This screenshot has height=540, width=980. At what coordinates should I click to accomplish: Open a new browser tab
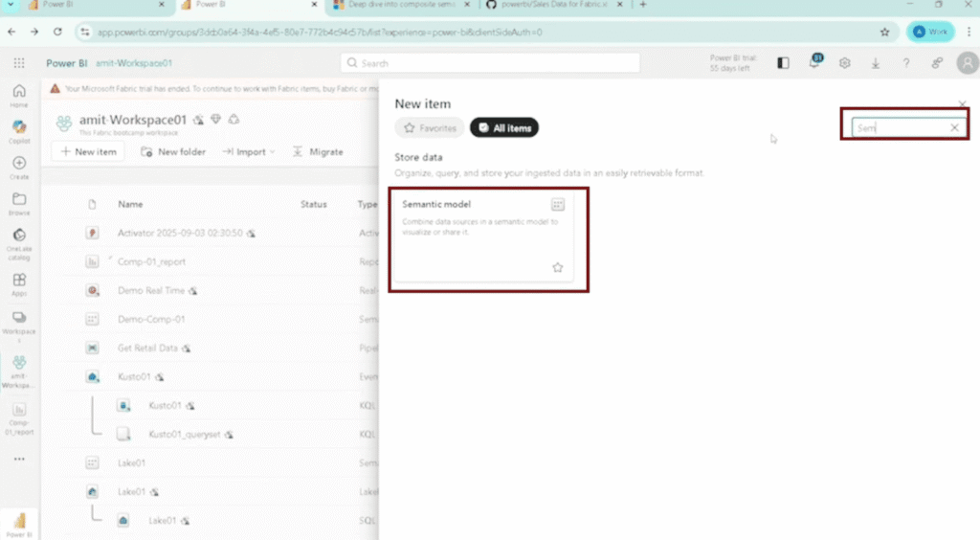[643, 5]
